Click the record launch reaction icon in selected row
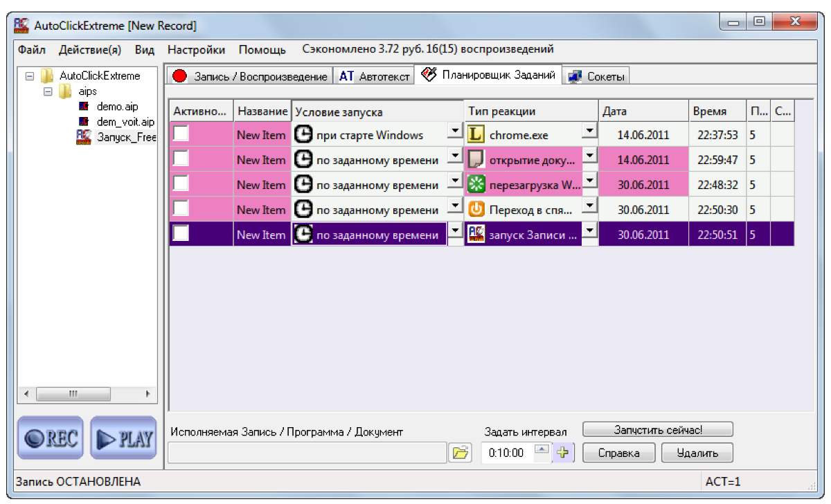The width and height of the screenshot is (831, 504). click(x=476, y=235)
